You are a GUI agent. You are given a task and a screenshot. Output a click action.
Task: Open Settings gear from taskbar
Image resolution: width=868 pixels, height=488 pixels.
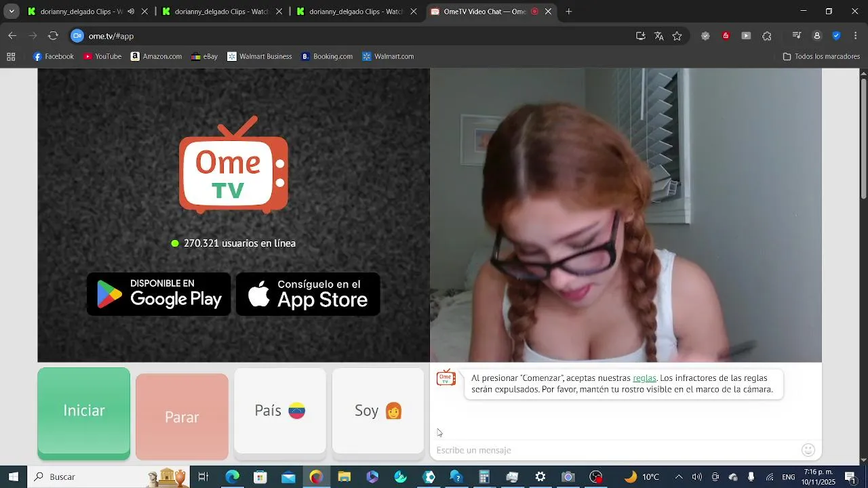click(x=540, y=476)
